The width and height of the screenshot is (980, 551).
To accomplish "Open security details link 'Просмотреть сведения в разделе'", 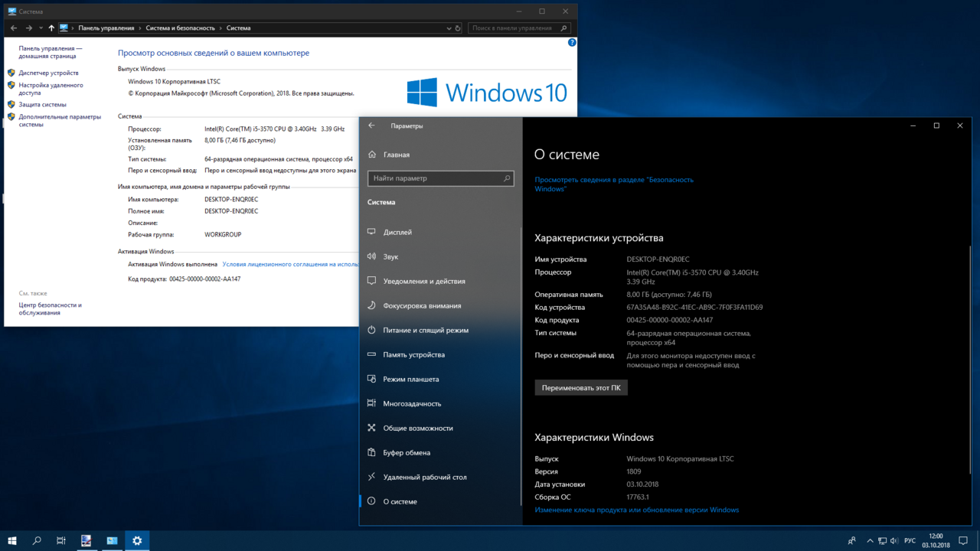I will coord(614,184).
